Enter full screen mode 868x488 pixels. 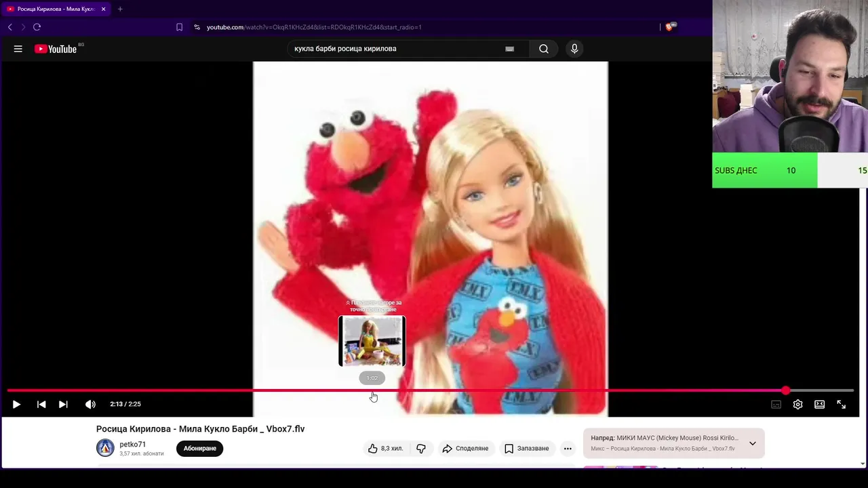pyautogui.click(x=842, y=405)
